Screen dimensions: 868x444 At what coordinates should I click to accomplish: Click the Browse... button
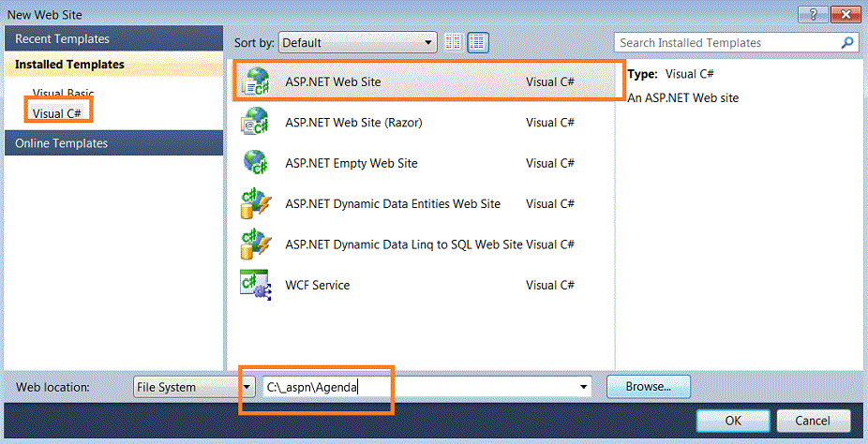coord(649,387)
